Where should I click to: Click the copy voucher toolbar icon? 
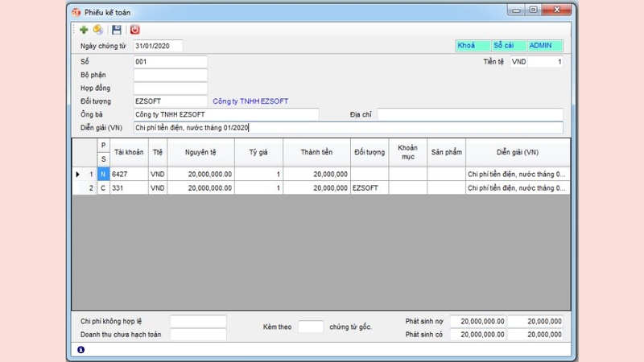click(98, 30)
